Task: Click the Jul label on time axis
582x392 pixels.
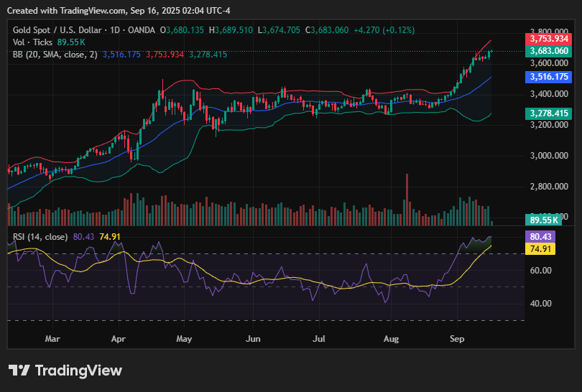Action: 319,339
